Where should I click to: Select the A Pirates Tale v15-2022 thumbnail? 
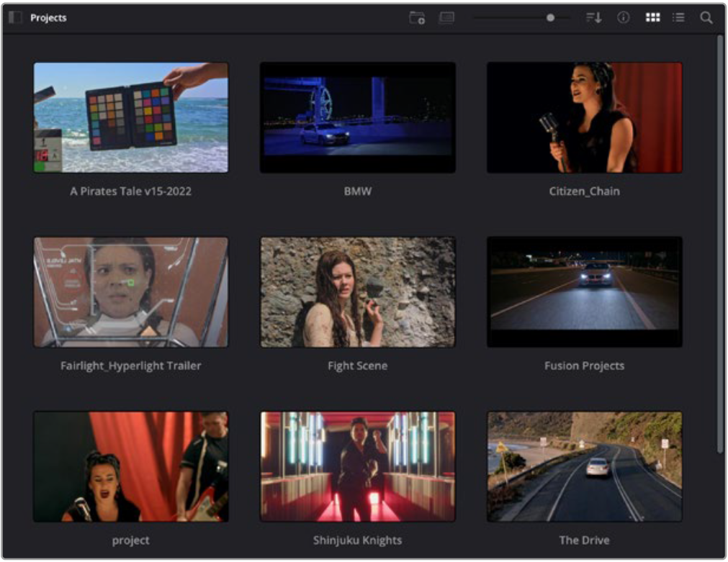[x=131, y=117]
